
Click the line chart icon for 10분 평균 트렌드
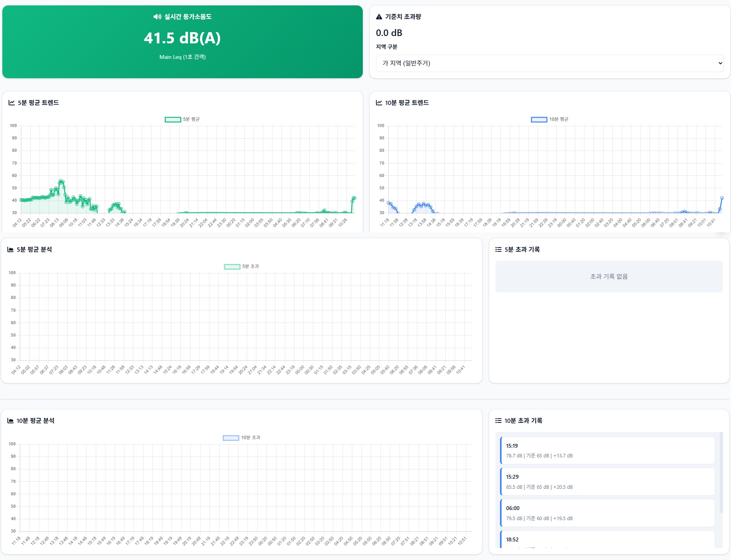tap(379, 103)
